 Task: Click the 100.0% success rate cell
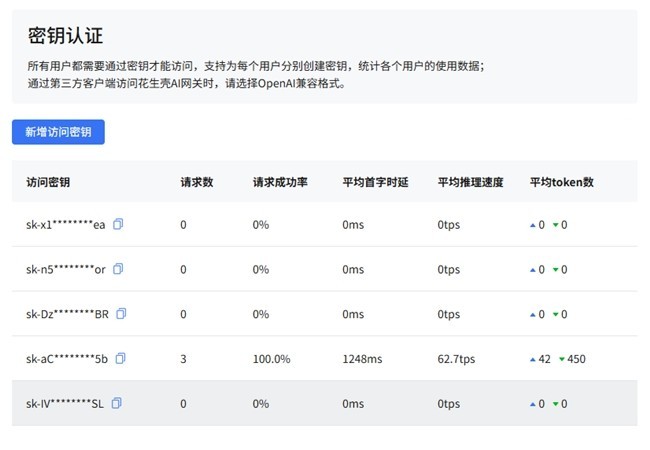click(x=272, y=359)
